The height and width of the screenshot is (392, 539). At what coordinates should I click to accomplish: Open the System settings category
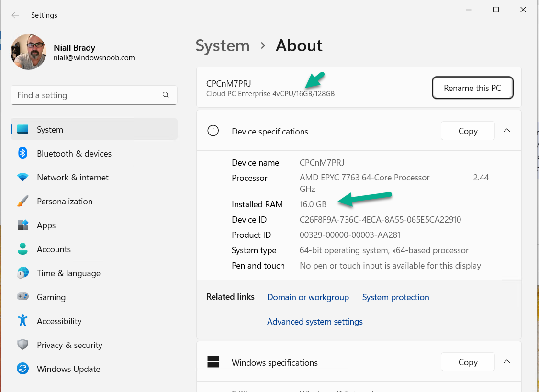tap(94, 129)
